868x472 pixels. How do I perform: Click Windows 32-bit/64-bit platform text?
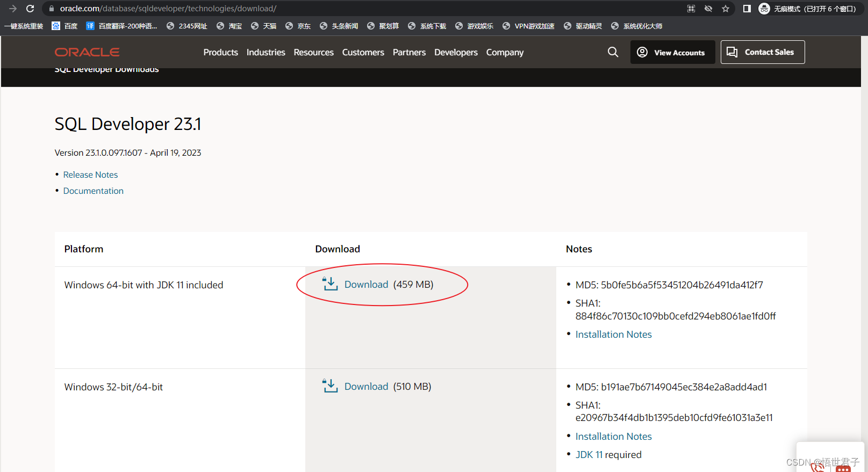click(113, 387)
